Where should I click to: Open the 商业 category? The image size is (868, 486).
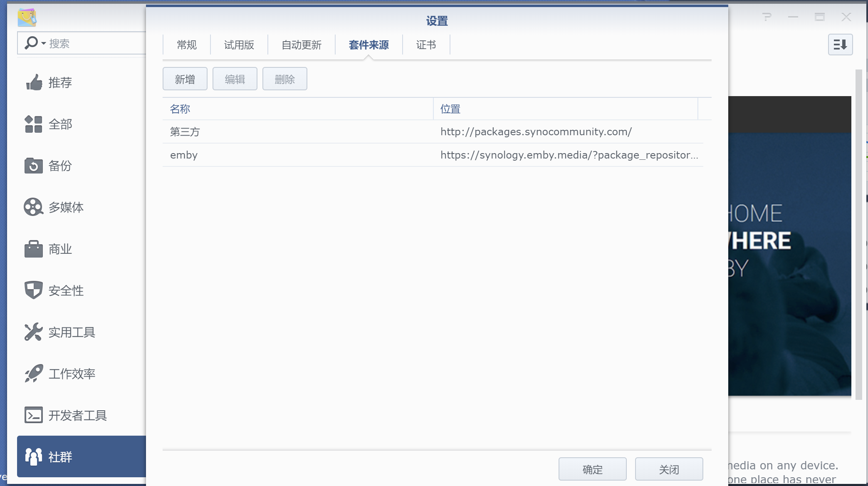pos(60,249)
